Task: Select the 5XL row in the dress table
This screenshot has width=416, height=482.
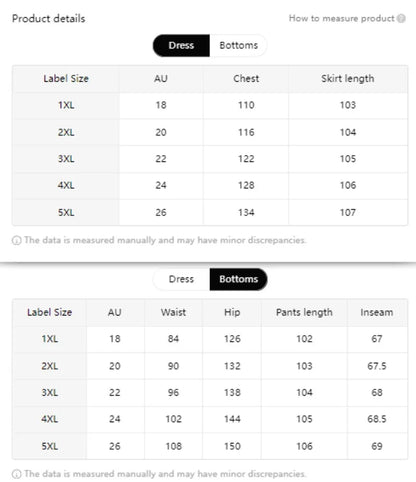Action: (x=210, y=212)
